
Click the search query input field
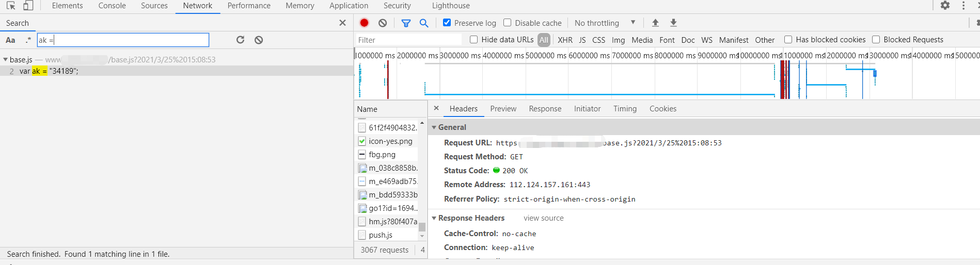click(123, 40)
